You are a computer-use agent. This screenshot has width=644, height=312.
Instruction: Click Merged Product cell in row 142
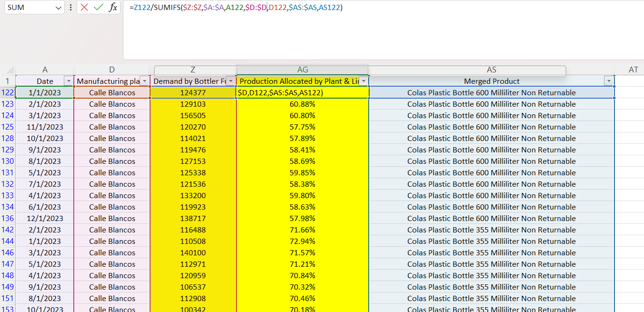tap(492, 230)
